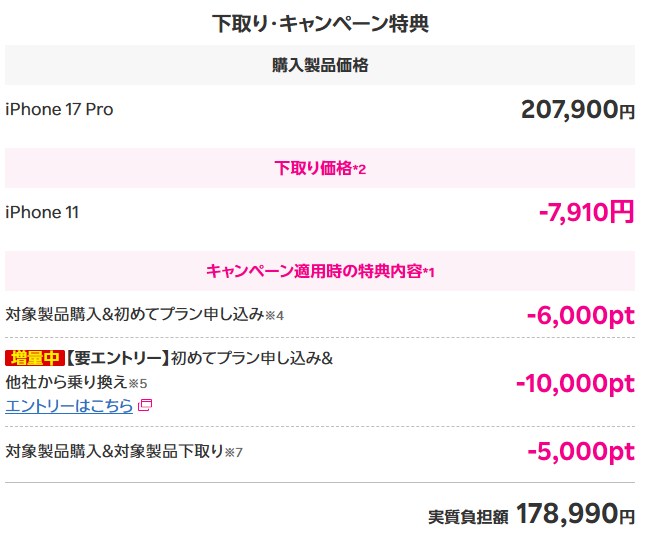This screenshot has width=658, height=537.
Task: Click the キャンペーン適用時の特典内容*1 header
Action: click(320, 271)
